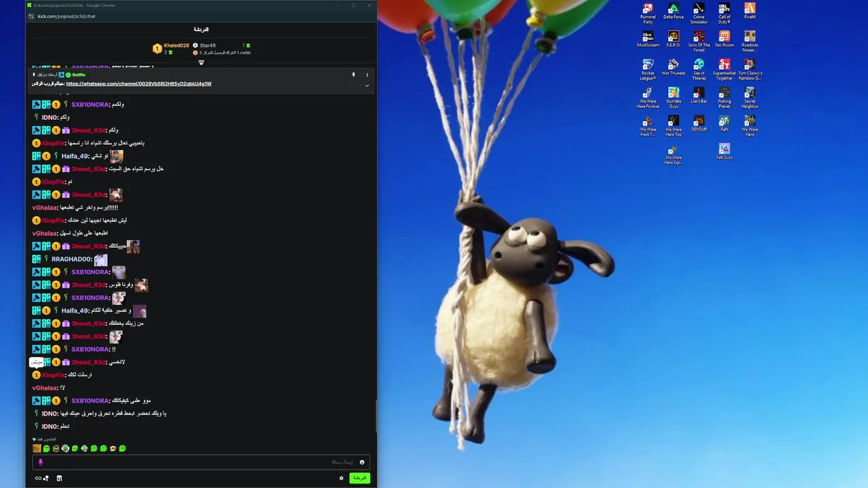Click the kick.com popout address bar
868x488 pixels.
(x=66, y=16)
